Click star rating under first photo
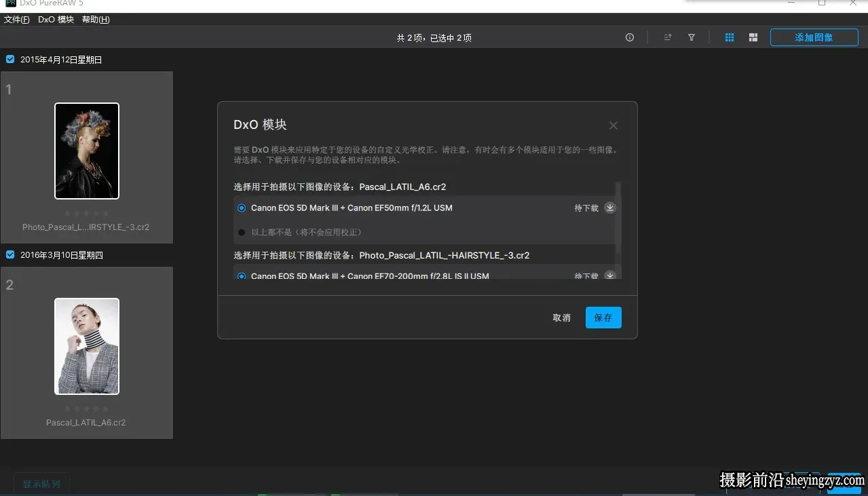868x496 pixels. click(x=86, y=214)
